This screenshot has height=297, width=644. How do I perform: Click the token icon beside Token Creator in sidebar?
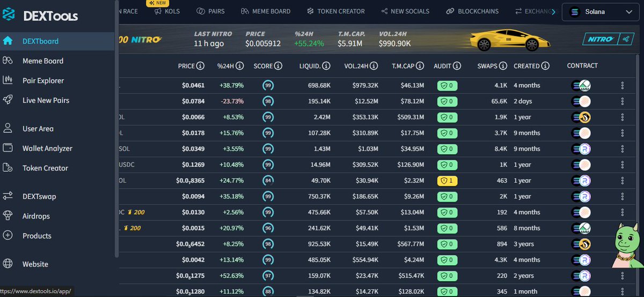pos(8,168)
